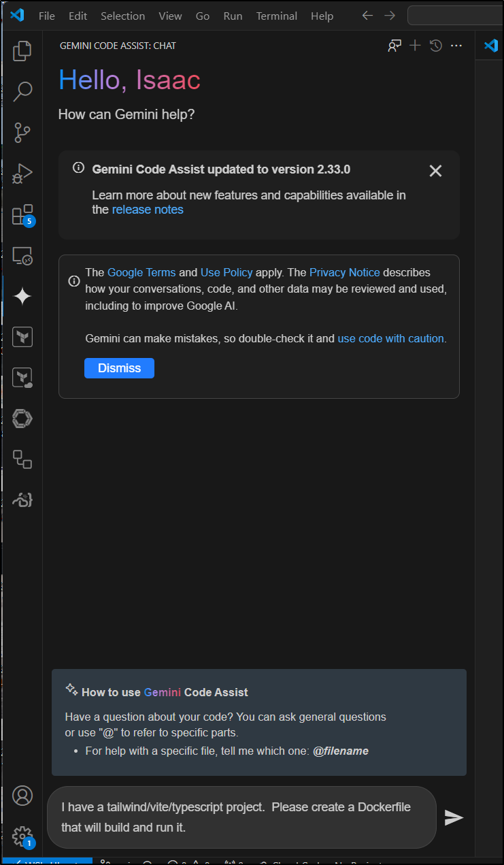This screenshot has width=504, height=865.
Task: Open the use code with caution link
Action: [390, 338]
